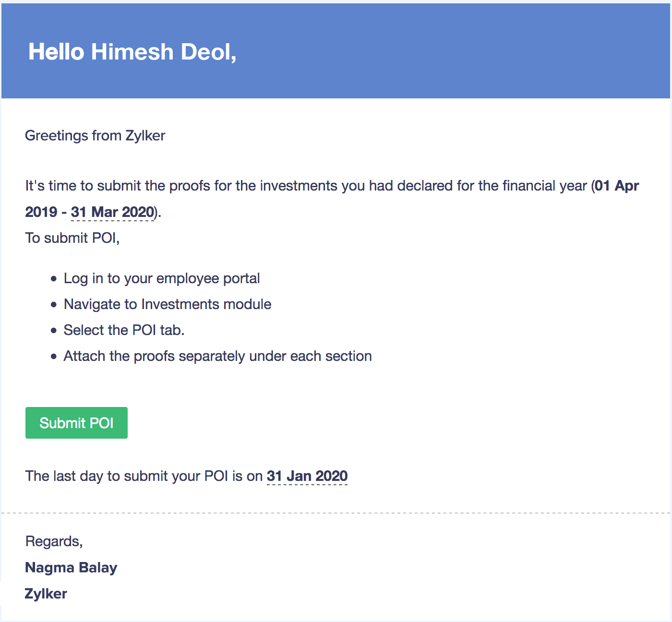
Task: Click the green Submit POI button
Action: [76, 423]
